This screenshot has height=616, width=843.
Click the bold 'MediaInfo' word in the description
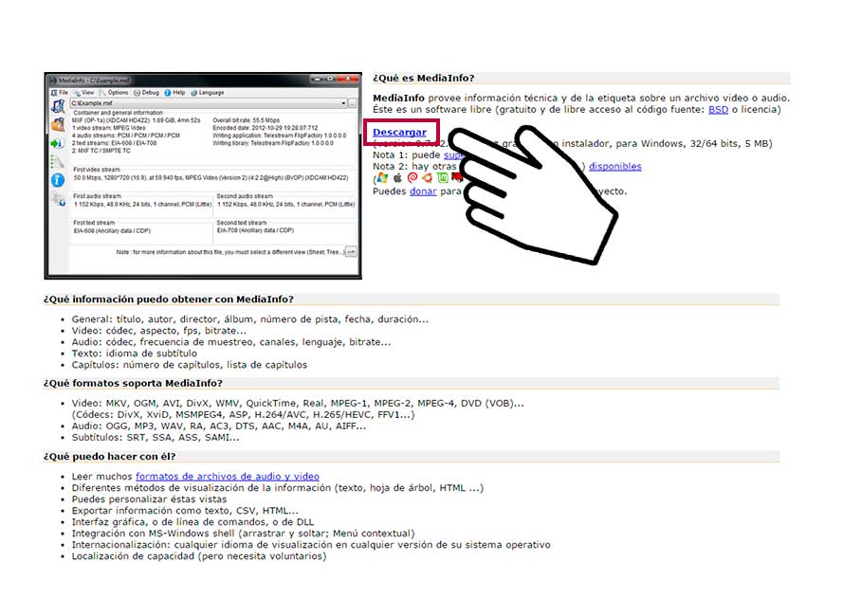pyautogui.click(x=398, y=99)
